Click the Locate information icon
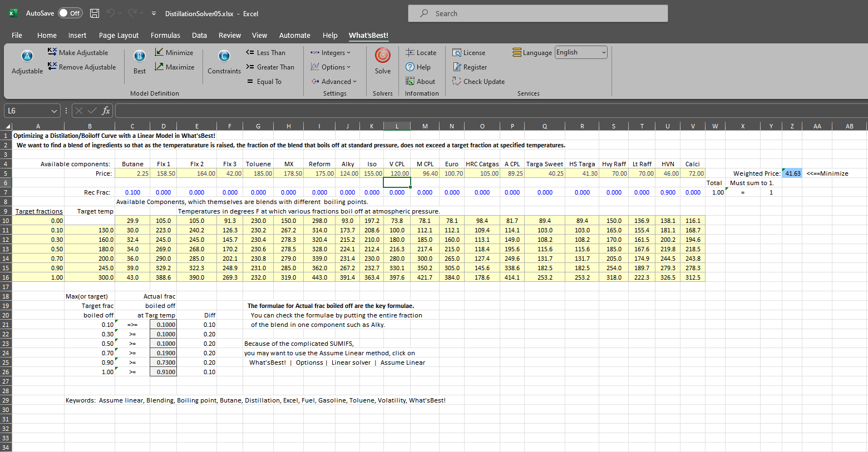Image resolution: width=868 pixels, height=452 pixels. coord(421,52)
